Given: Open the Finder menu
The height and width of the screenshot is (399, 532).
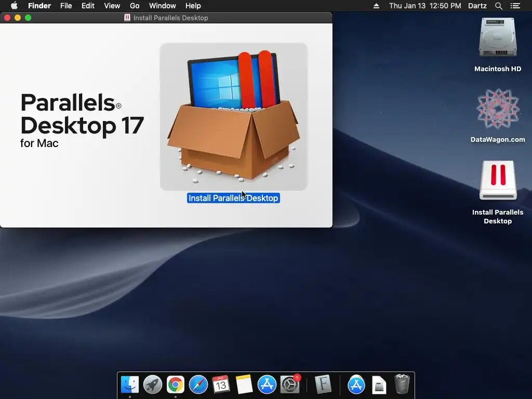Looking at the screenshot, I should (x=39, y=6).
